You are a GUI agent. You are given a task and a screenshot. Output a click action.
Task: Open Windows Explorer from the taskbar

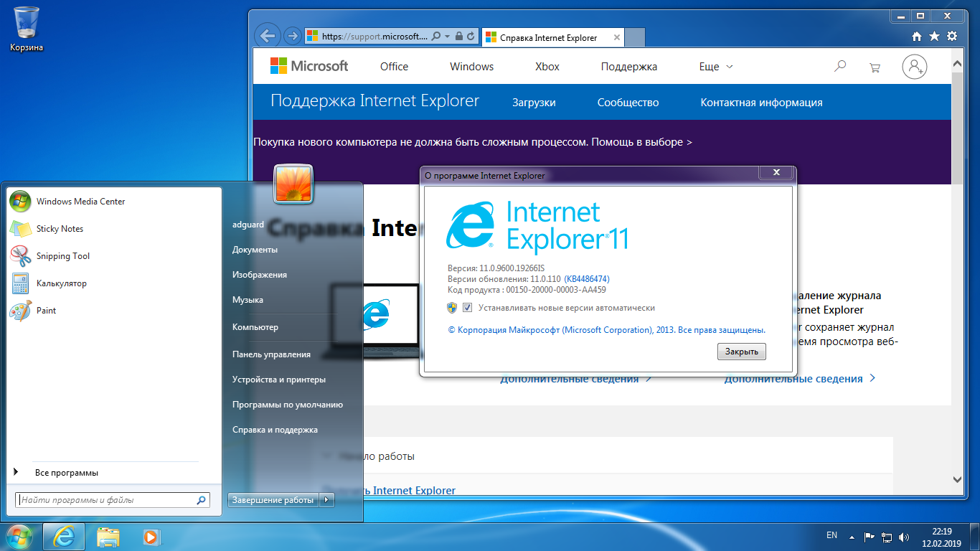pyautogui.click(x=108, y=537)
